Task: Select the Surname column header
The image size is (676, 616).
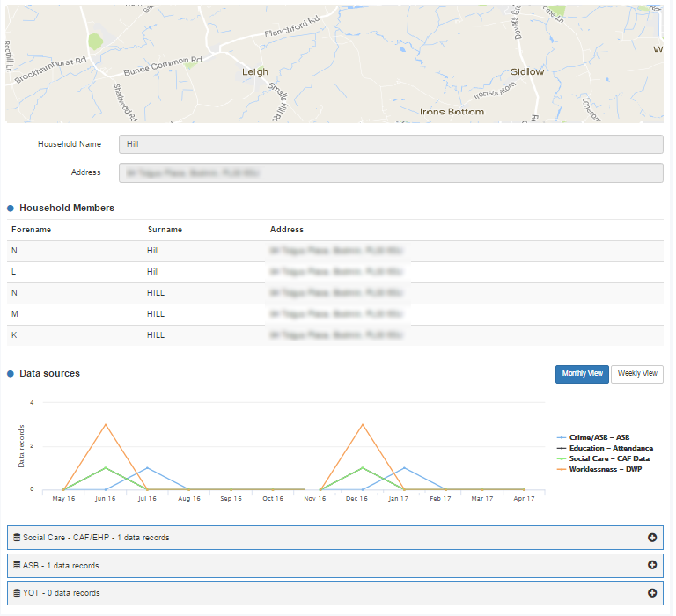Action: click(165, 230)
